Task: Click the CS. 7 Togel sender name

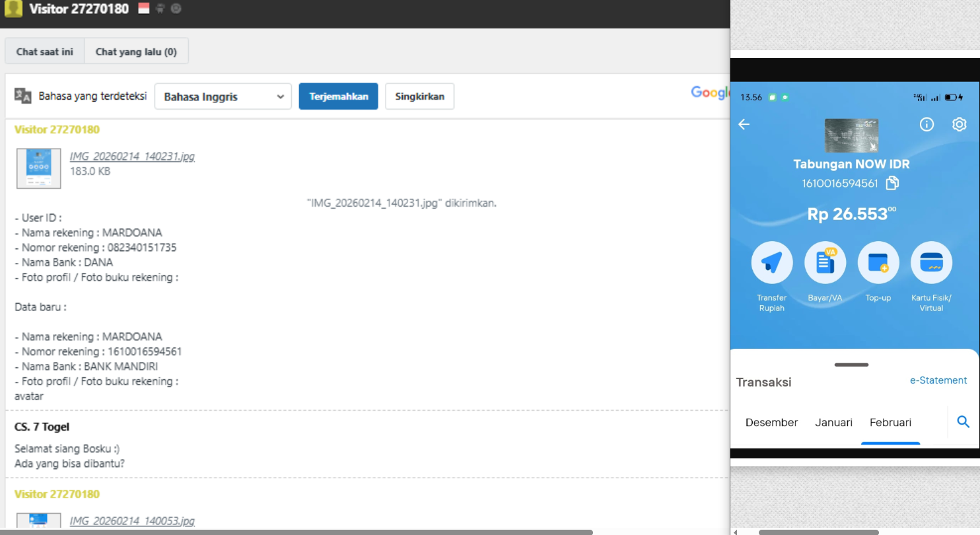Action: (x=42, y=427)
